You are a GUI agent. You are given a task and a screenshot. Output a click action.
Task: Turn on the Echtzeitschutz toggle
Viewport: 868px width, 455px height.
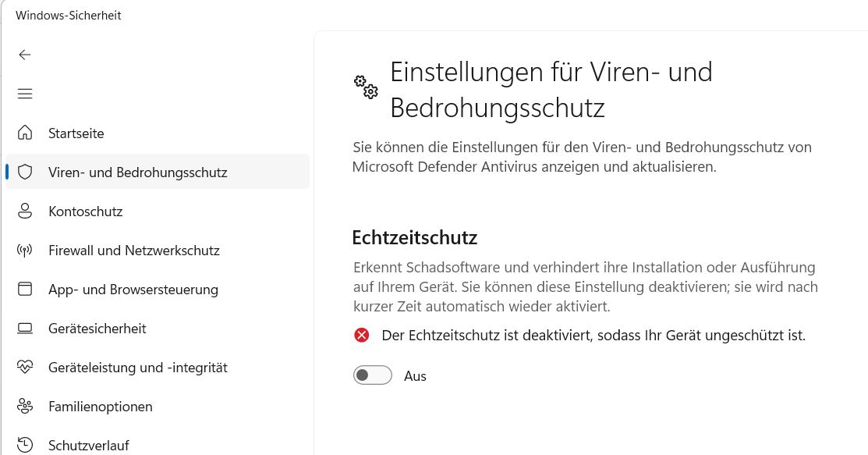pyautogui.click(x=372, y=375)
